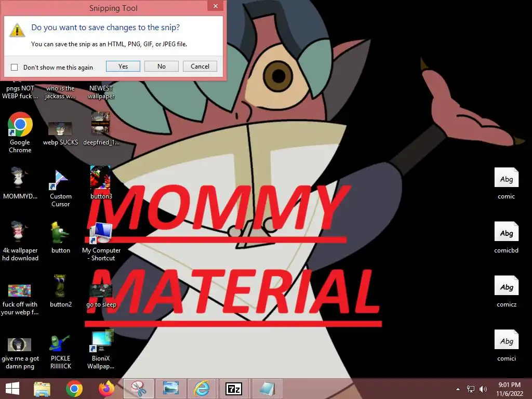532x399 pixels.
Task: Switch to Snipping Tool taskbar button
Action: click(138, 389)
